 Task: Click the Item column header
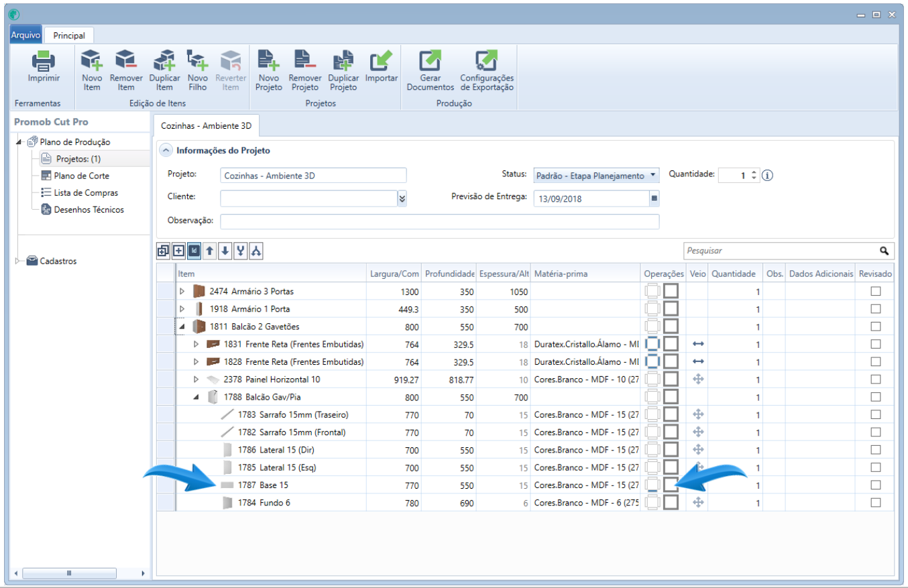click(x=271, y=274)
